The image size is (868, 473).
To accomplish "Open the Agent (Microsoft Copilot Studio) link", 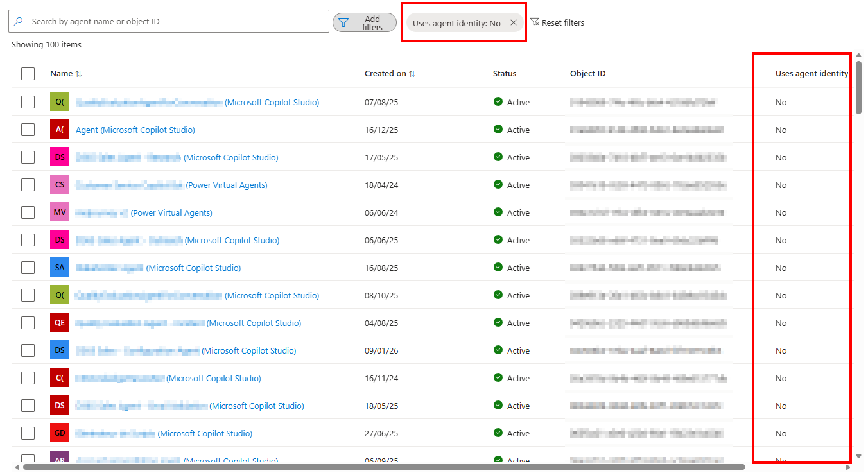I will coord(135,130).
